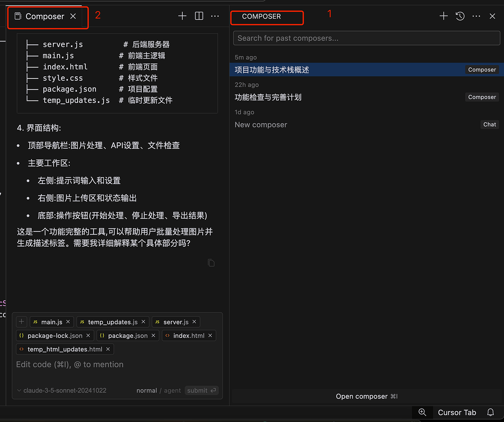The width and height of the screenshot is (504, 422).
Task: Click the plus icon in the COMPOSER header
Action: (x=443, y=16)
